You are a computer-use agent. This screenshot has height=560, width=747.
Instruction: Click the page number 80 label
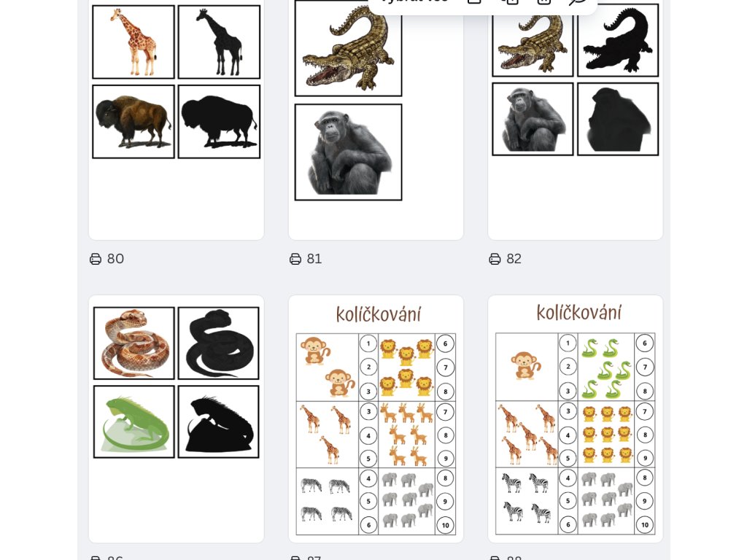click(x=116, y=259)
